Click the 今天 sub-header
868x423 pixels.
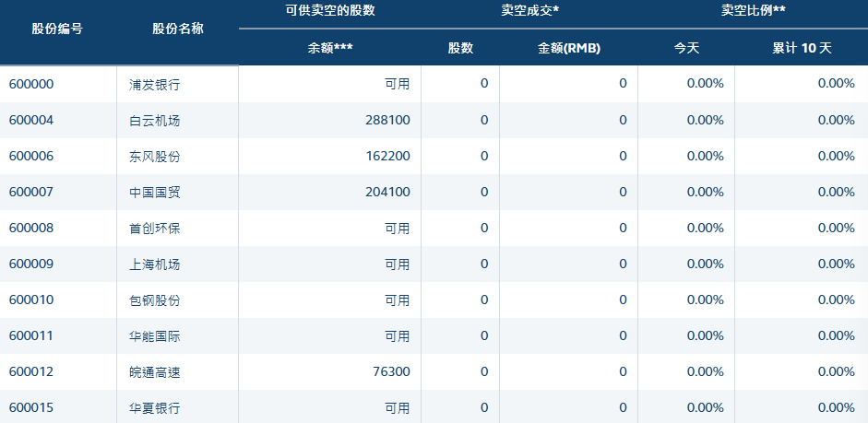(x=686, y=48)
